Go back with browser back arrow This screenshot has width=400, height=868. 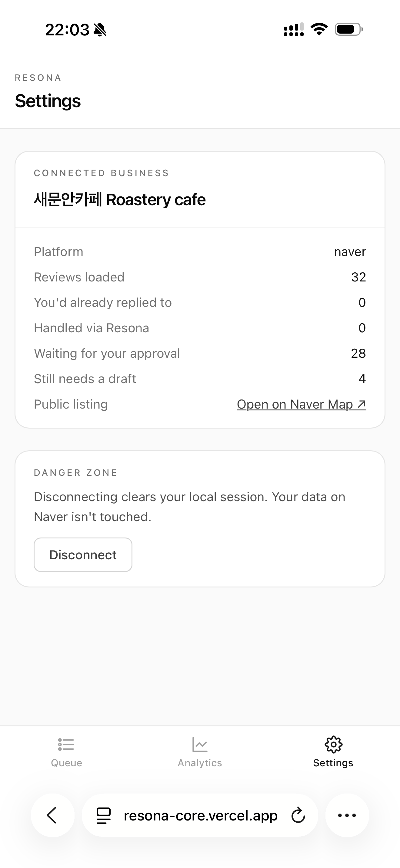52,815
